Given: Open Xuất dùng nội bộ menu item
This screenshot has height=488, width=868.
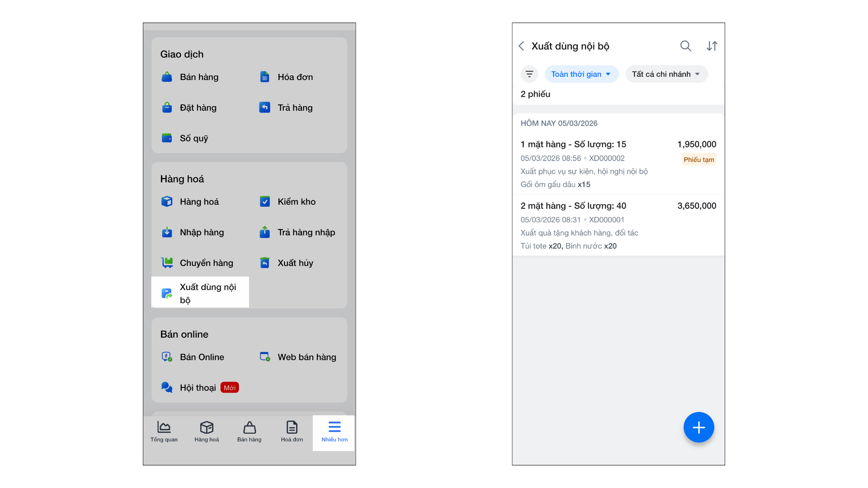Looking at the screenshot, I should click(x=200, y=293).
